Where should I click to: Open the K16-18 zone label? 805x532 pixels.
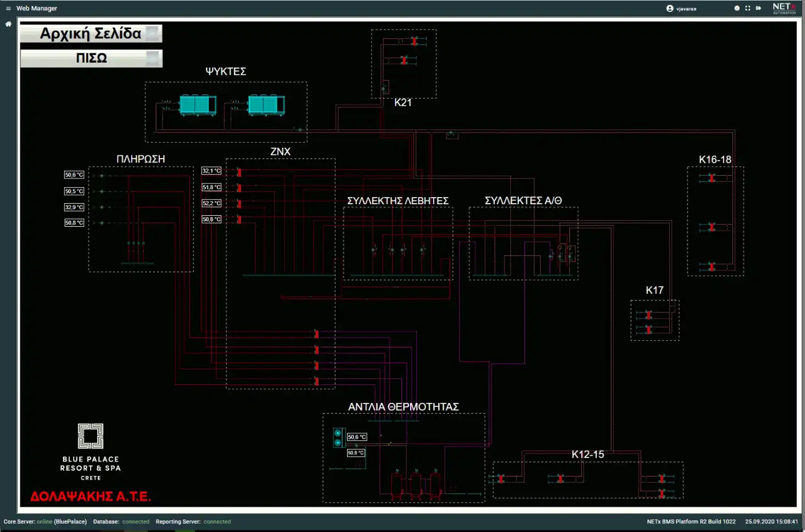(714, 160)
